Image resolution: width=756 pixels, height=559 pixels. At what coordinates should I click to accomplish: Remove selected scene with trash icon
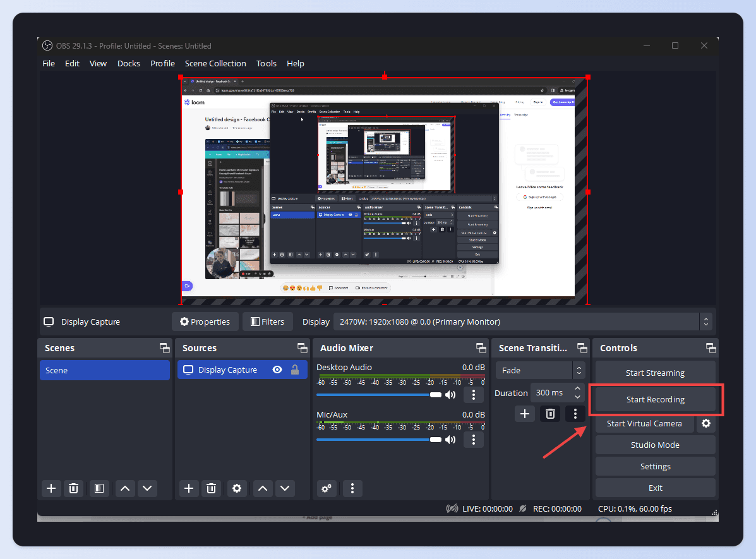tap(73, 488)
